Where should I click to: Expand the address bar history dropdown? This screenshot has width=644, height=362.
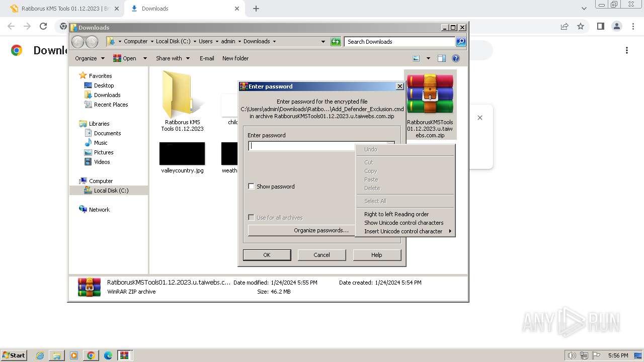click(323, 42)
